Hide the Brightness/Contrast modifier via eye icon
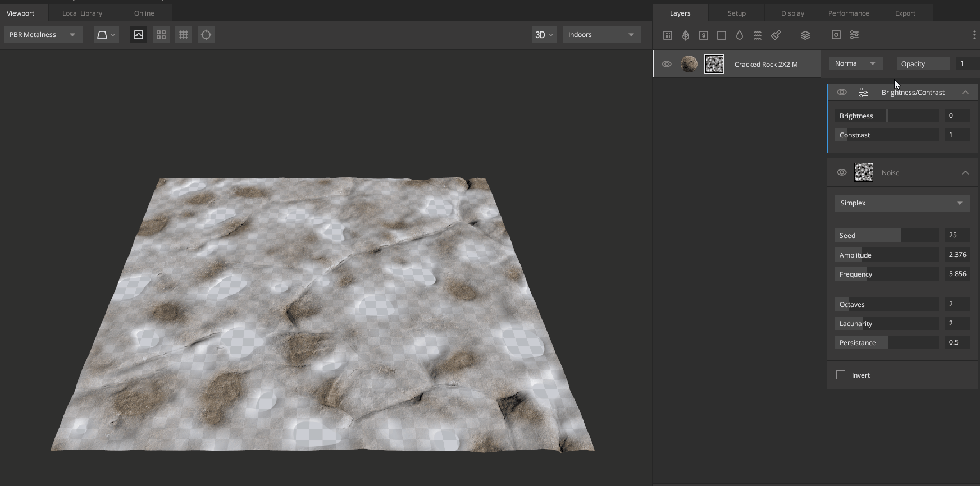The width and height of the screenshot is (980, 486). pos(842,92)
